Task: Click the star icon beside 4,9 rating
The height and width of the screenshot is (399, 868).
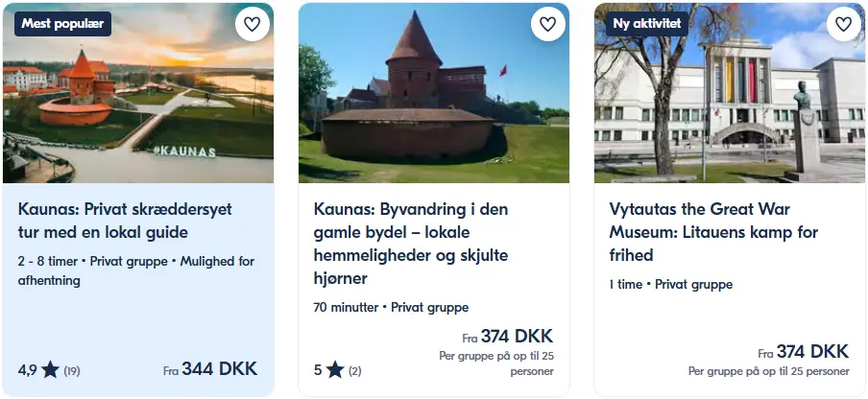Action: [x=50, y=369]
